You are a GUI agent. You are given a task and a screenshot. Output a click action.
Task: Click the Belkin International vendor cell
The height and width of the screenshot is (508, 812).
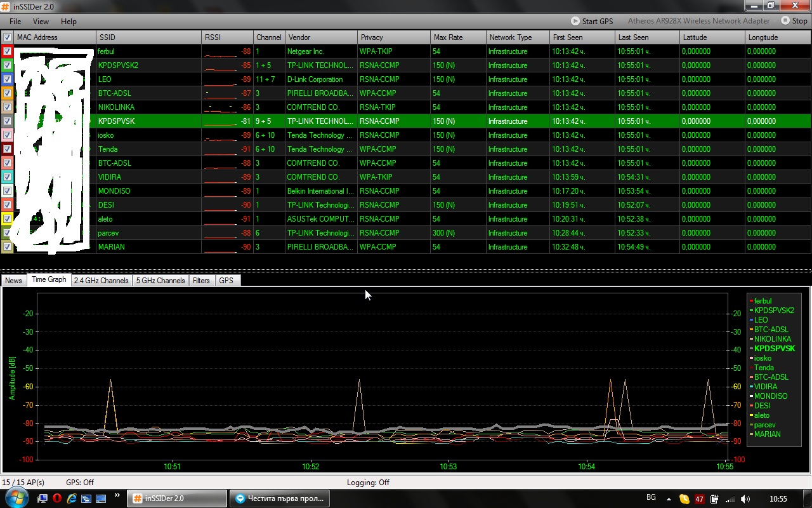click(320, 191)
